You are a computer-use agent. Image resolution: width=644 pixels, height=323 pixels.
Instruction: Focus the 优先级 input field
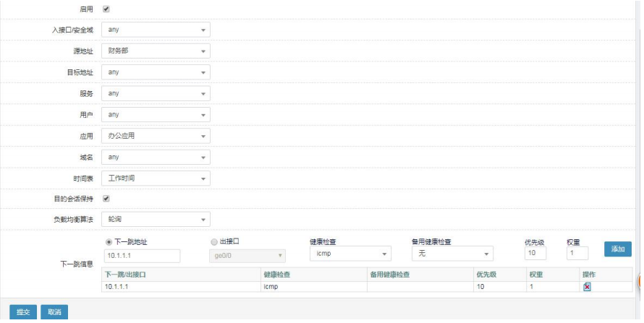(x=535, y=254)
